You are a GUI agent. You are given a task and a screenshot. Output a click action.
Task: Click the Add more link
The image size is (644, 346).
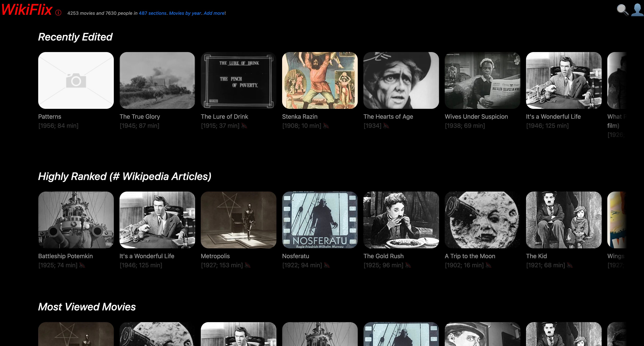(214, 13)
